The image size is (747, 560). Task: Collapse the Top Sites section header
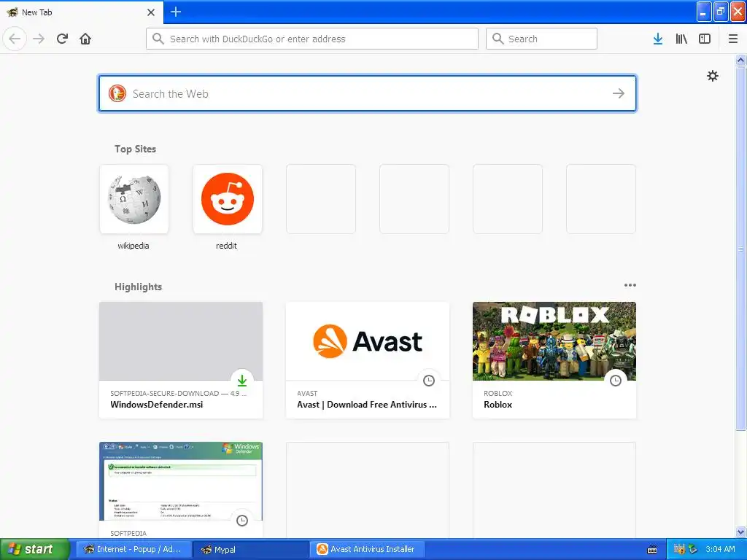click(x=135, y=149)
